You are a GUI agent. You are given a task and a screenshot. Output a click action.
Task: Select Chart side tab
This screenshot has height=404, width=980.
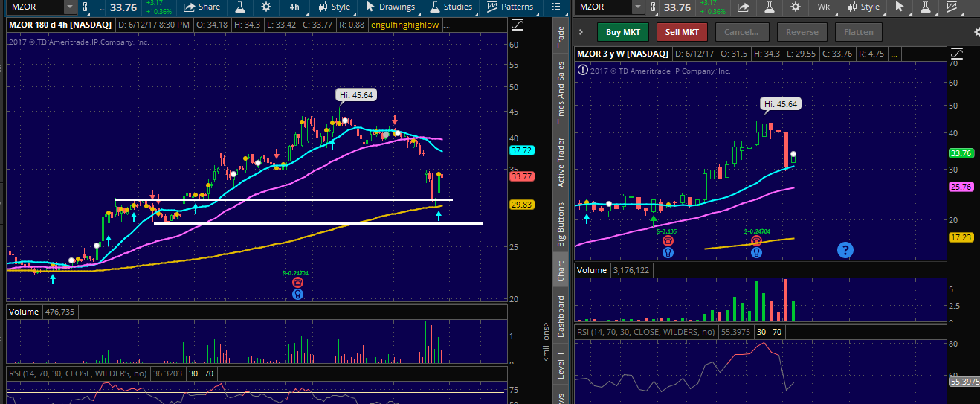pos(561,272)
